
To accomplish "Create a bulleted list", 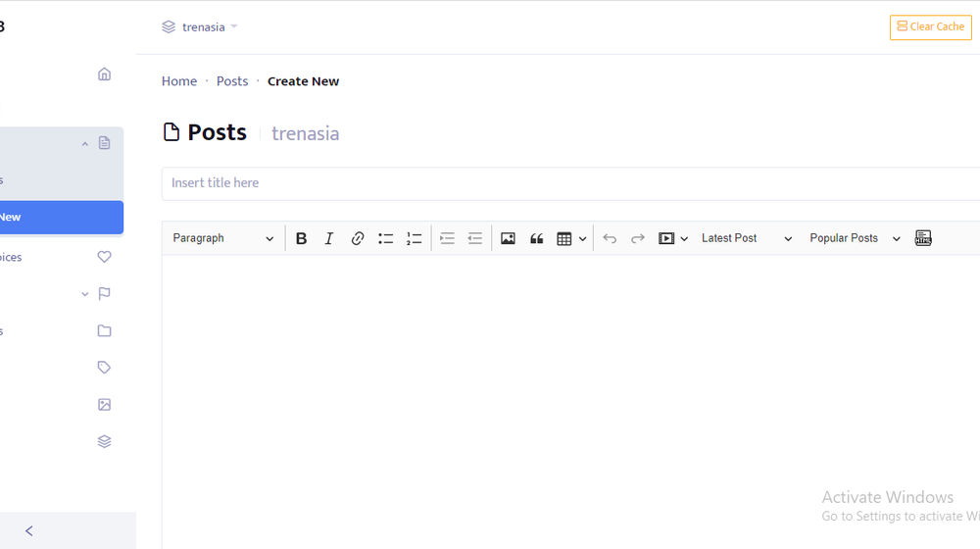I will click(385, 238).
